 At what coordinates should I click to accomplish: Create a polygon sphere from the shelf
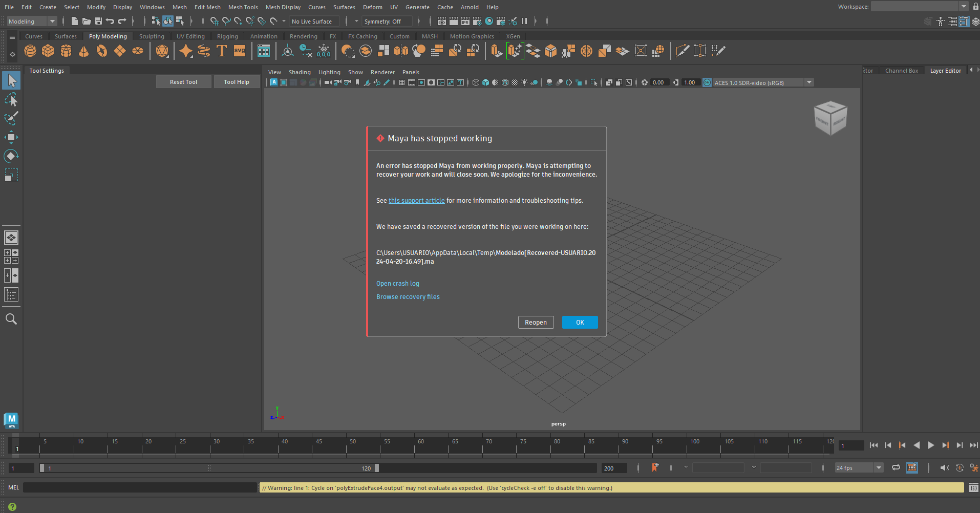(30, 51)
